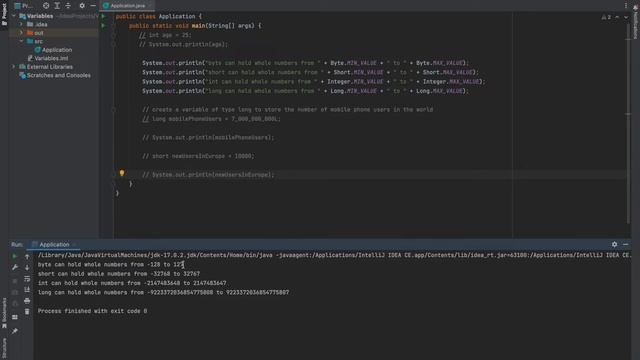Viewport: 640px width, 360px height.
Task: Select the Application class in project tree
Action: pyautogui.click(x=53, y=50)
